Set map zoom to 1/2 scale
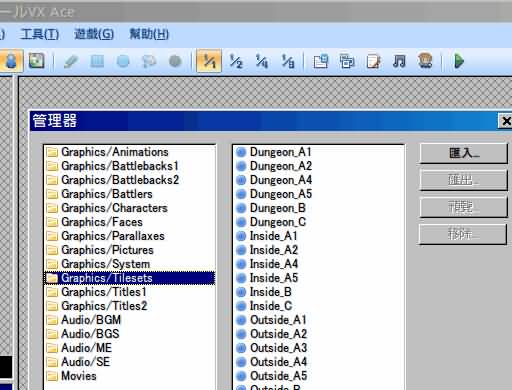Image resolution: width=512 pixels, height=390 pixels. tap(236, 61)
